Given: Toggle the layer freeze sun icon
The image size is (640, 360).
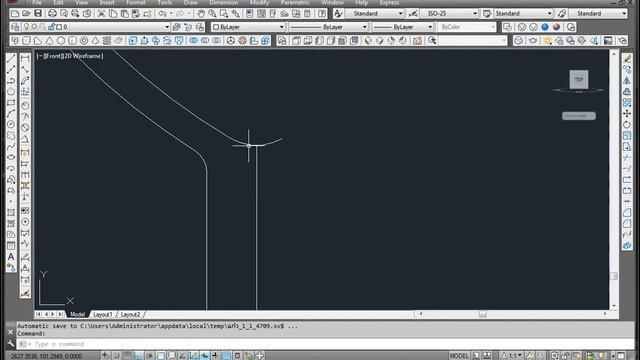Looking at the screenshot, I should [35, 27].
